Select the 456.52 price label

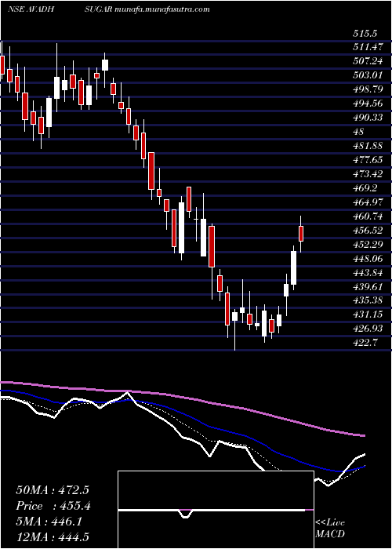coord(368,231)
